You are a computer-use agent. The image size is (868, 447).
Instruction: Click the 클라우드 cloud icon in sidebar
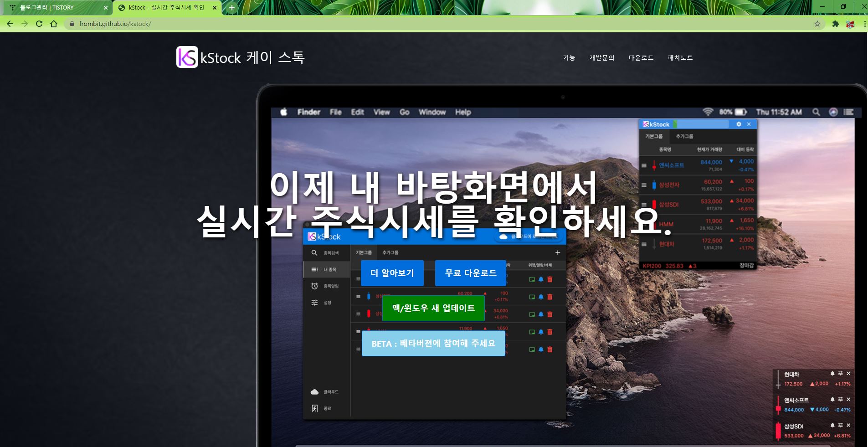pyautogui.click(x=314, y=392)
